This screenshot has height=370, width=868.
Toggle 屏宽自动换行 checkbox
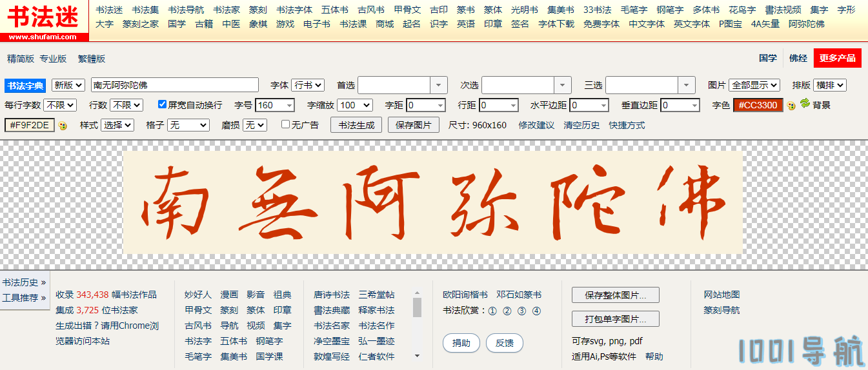(x=163, y=104)
